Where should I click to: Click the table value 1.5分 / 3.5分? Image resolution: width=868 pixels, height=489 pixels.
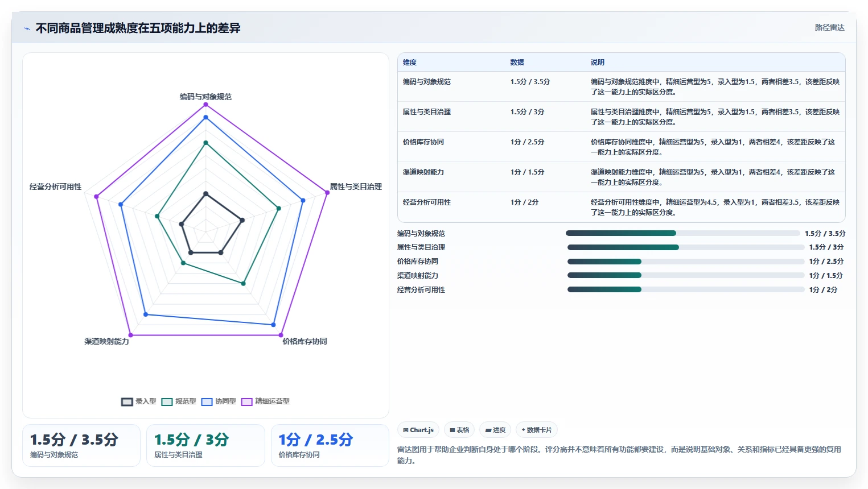(530, 82)
